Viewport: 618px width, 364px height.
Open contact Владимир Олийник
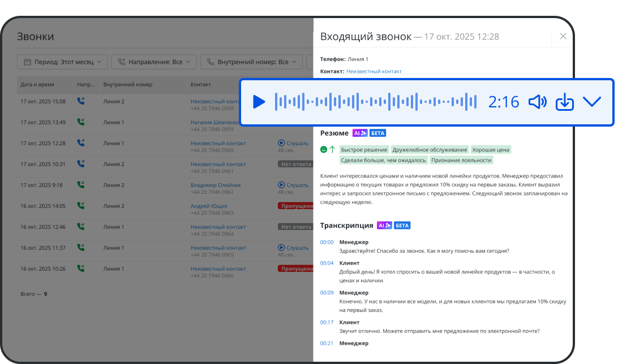point(216,185)
